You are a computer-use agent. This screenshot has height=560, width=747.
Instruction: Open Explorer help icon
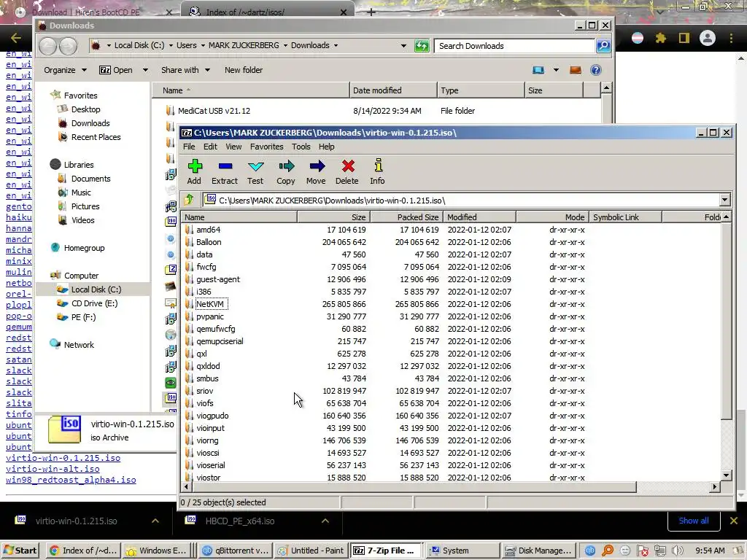click(x=595, y=70)
